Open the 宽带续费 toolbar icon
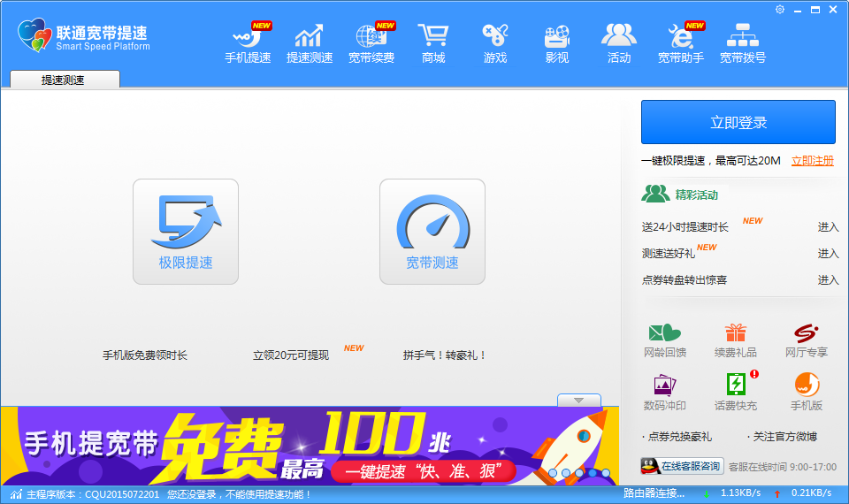Screen dimensions: 849x504 point(371,43)
